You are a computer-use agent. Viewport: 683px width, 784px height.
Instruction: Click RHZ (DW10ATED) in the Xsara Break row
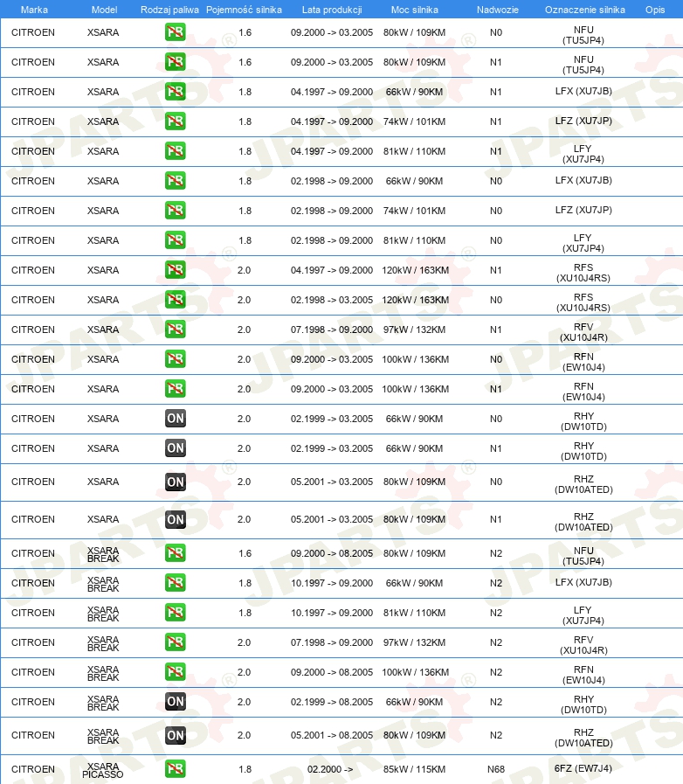583,738
